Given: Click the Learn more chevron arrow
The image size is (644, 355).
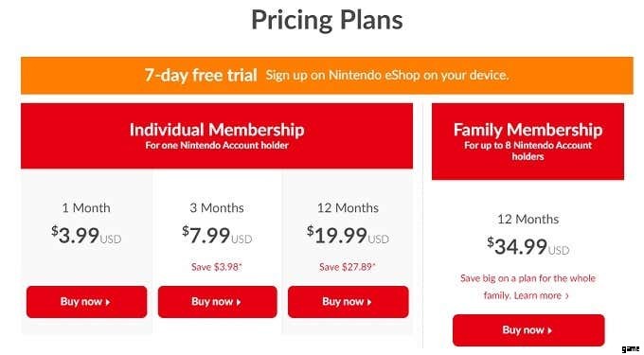Looking at the screenshot, I should click(567, 296).
